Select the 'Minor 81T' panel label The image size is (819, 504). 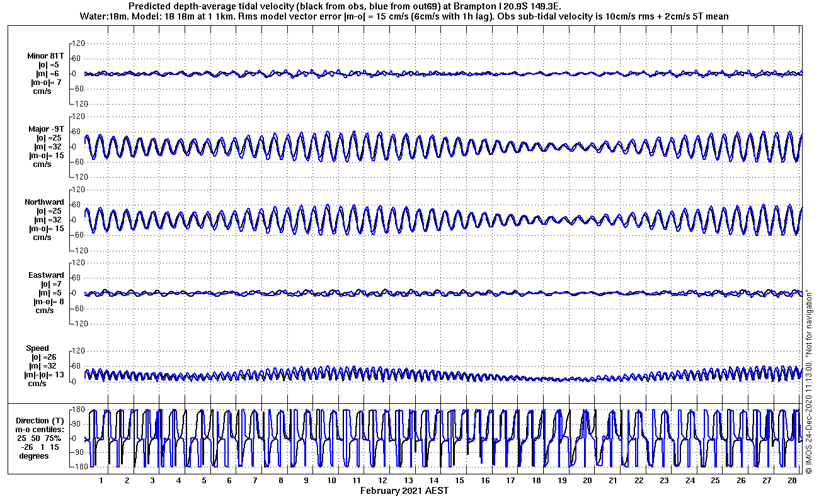(x=45, y=56)
